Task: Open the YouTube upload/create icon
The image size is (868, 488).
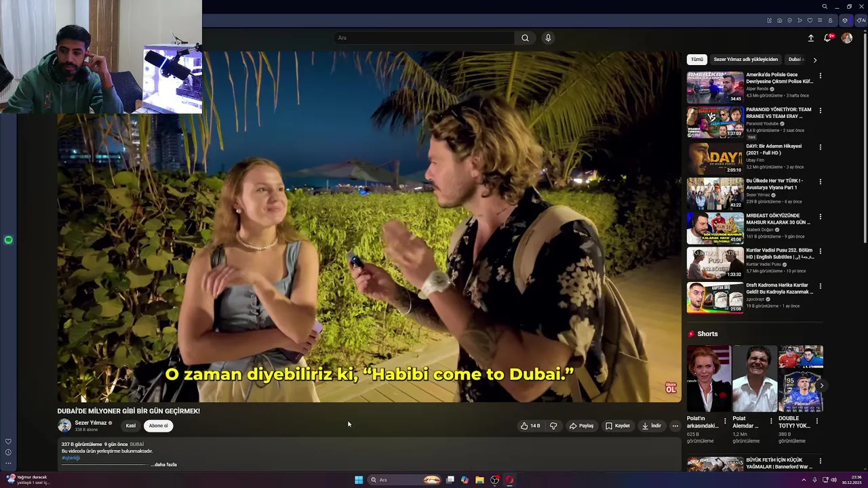Action: tap(810, 38)
